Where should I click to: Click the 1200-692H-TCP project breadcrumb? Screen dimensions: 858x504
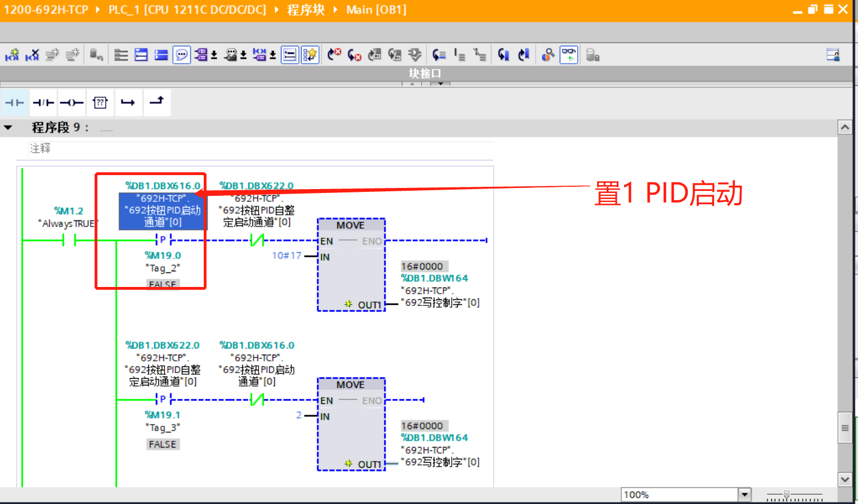pyautogui.click(x=46, y=10)
